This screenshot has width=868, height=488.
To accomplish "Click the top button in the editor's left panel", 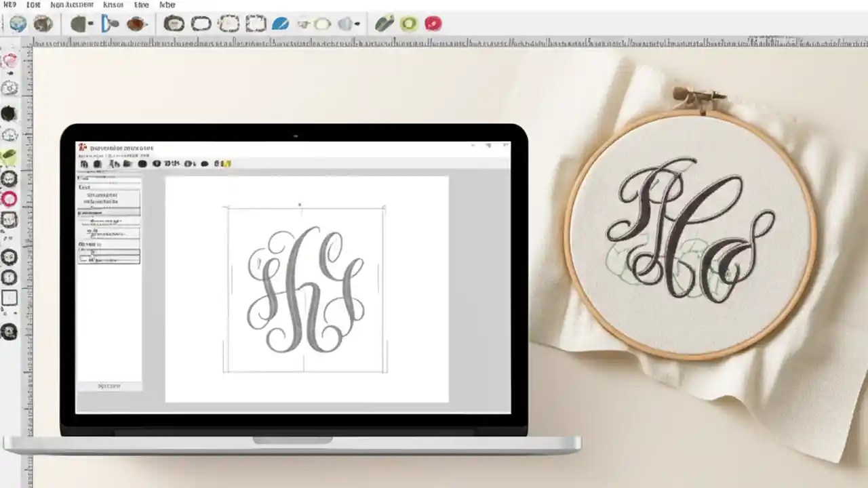I will pos(108,198).
